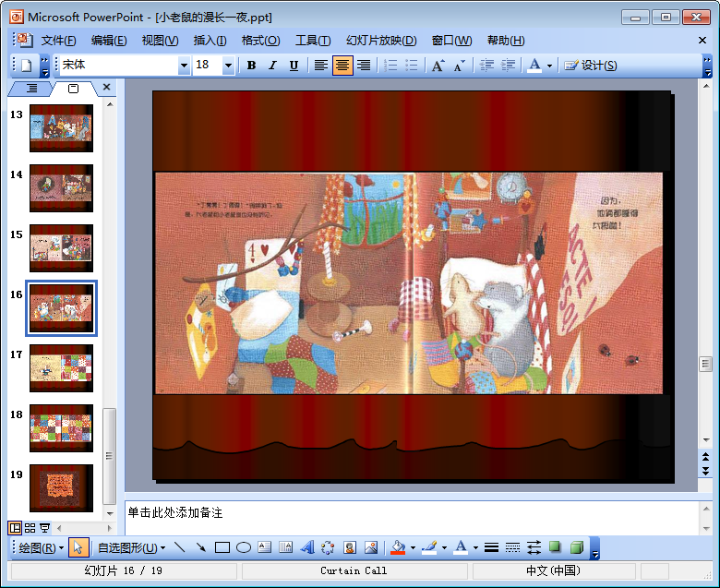
Task: Insert diagram or organization chart
Action: click(328, 547)
